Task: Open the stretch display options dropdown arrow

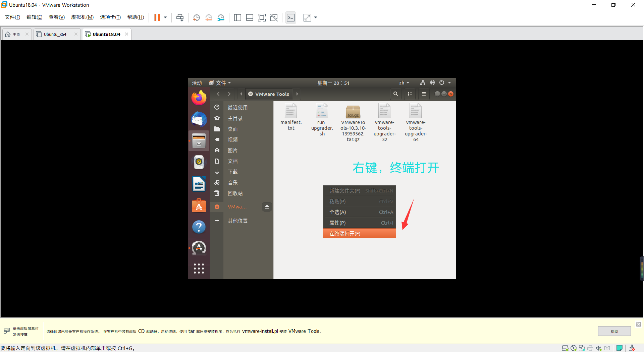Action: tap(316, 17)
